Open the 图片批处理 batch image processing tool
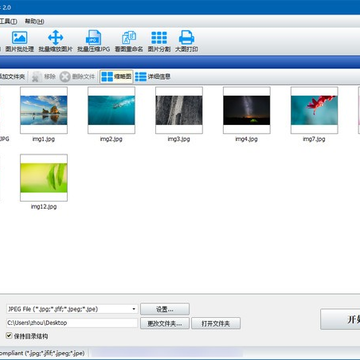Screen dimensions: 360x360 tap(20, 41)
